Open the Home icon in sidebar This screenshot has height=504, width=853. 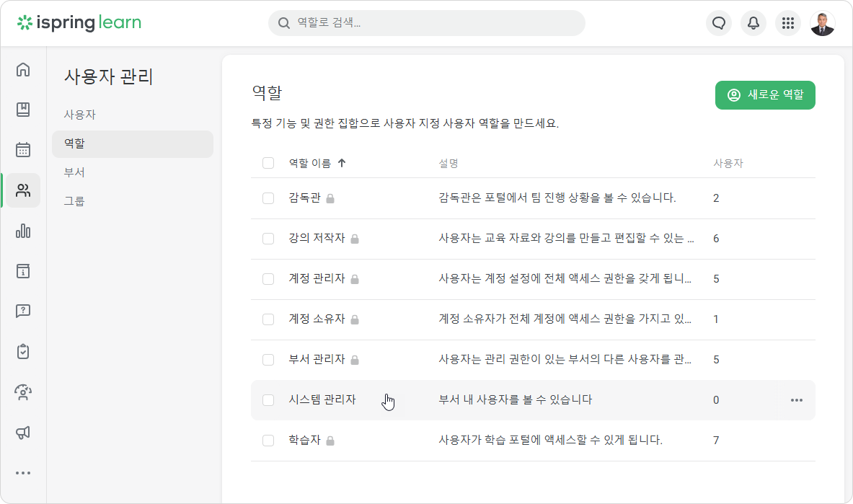(x=23, y=70)
